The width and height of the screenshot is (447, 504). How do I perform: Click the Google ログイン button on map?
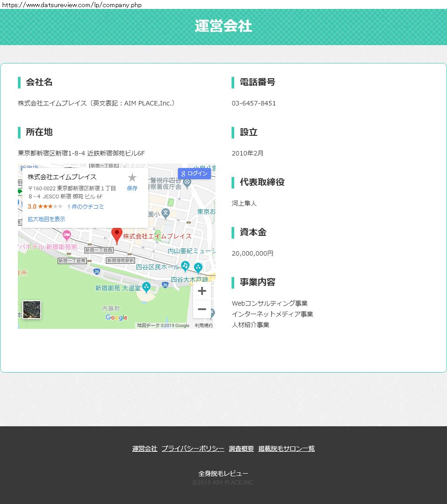coord(194,173)
